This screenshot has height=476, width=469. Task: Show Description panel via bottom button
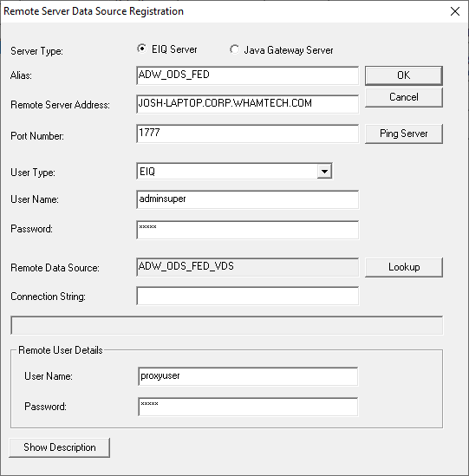pyautogui.click(x=60, y=447)
